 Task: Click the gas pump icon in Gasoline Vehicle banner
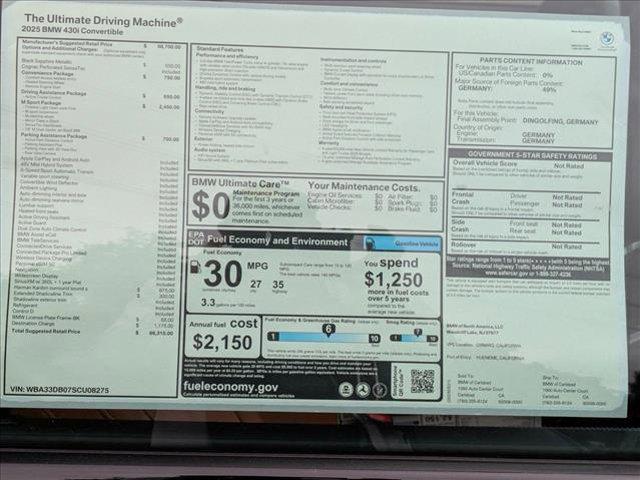(x=370, y=243)
